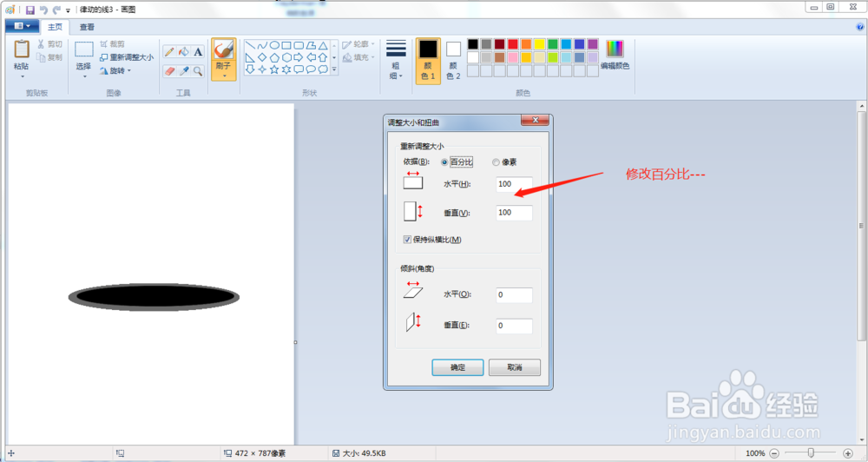Select the 像素 radio button
Viewport: 868px width, 462px height.
point(496,162)
